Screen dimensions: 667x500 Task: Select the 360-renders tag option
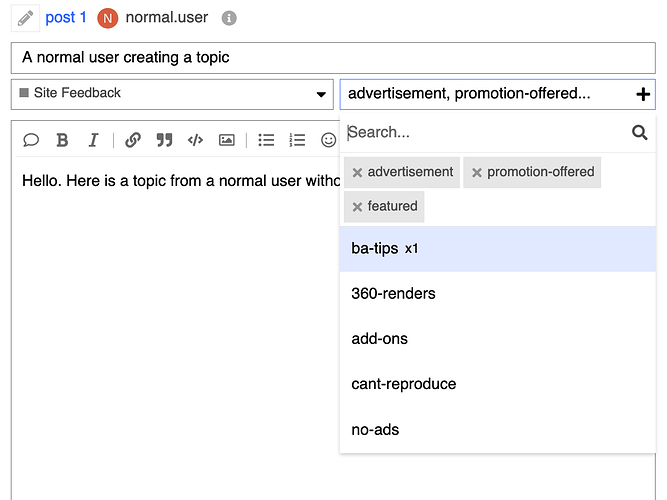click(497, 294)
